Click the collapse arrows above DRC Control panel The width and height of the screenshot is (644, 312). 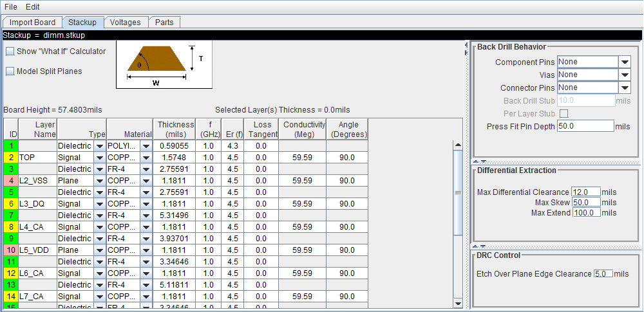click(x=480, y=247)
